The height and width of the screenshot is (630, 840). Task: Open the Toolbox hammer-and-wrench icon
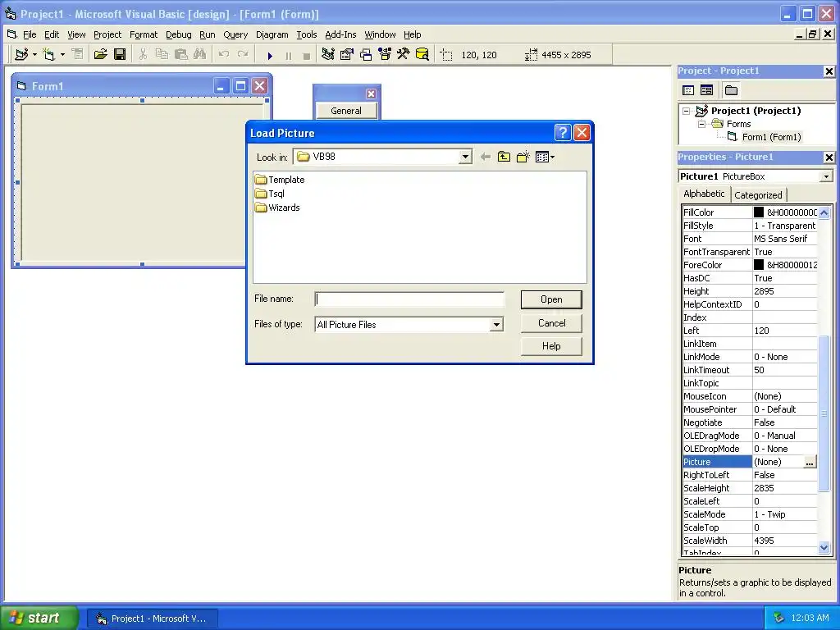point(404,54)
